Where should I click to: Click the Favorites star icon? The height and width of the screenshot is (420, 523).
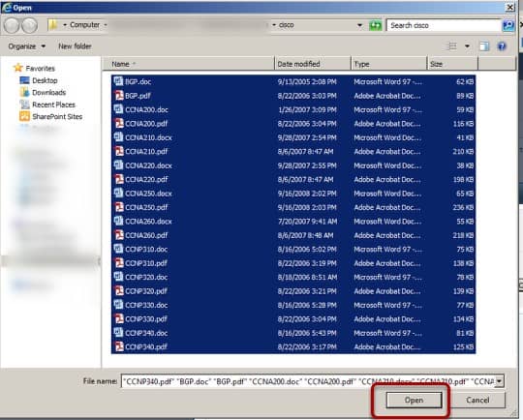click(18, 68)
